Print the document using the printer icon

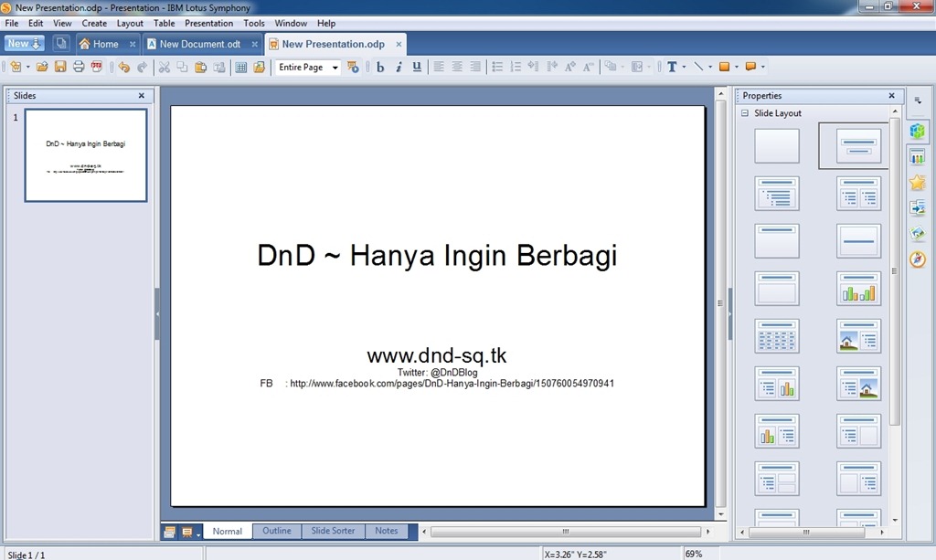[79, 67]
